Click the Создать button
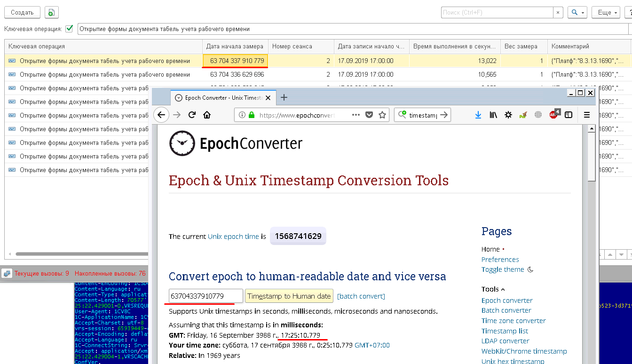Image resolution: width=632 pixels, height=364 pixels. pos(22,13)
